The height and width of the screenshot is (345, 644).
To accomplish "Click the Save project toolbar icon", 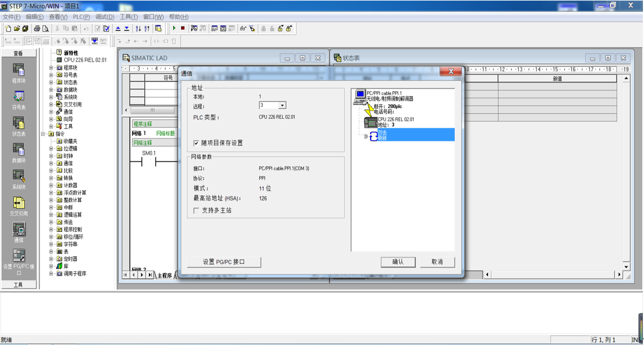I will (x=25, y=29).
